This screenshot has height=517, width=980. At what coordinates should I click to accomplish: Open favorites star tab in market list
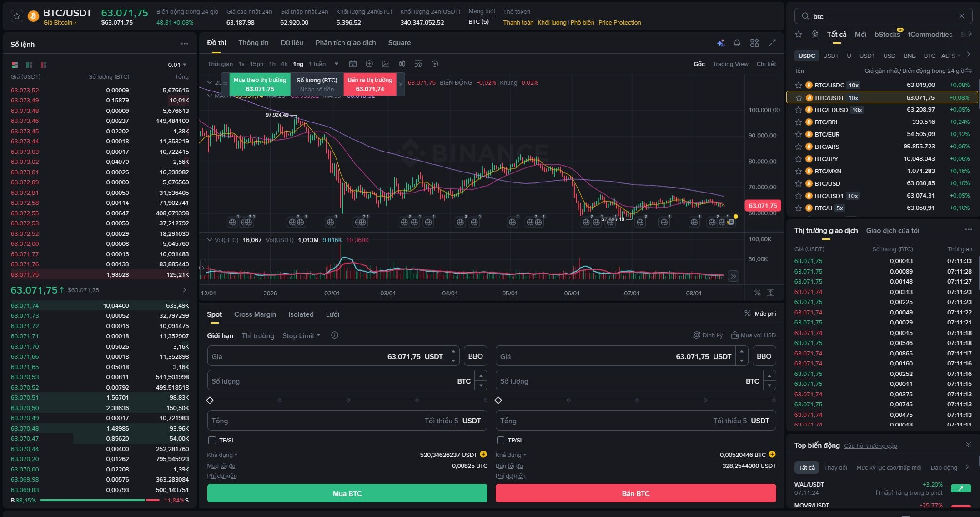click(x=799, y=34)
